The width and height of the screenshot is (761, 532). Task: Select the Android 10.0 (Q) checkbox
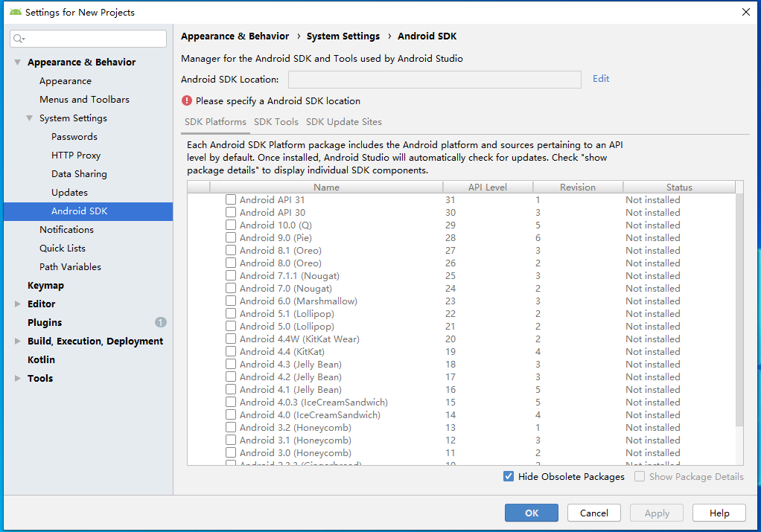[231, 225]
